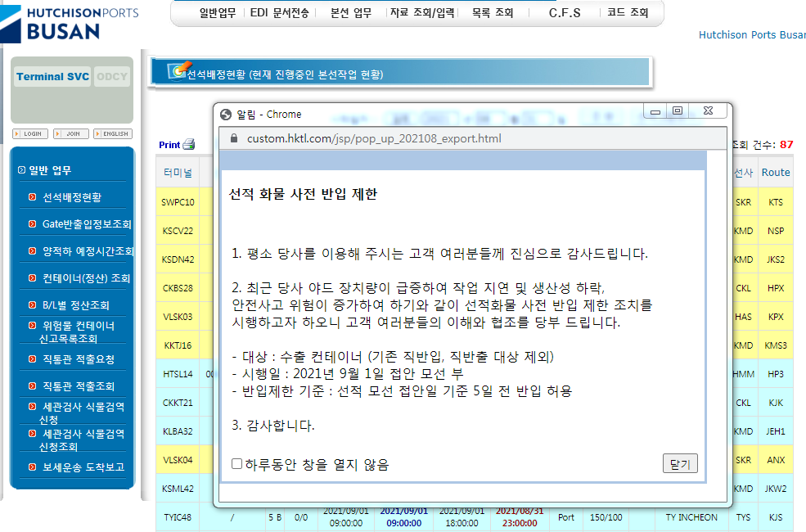Click the bullet icon next to 세관검사 식물검역 신청조회
This screenshot has height=532, width=806.
(x=33, y=433)
